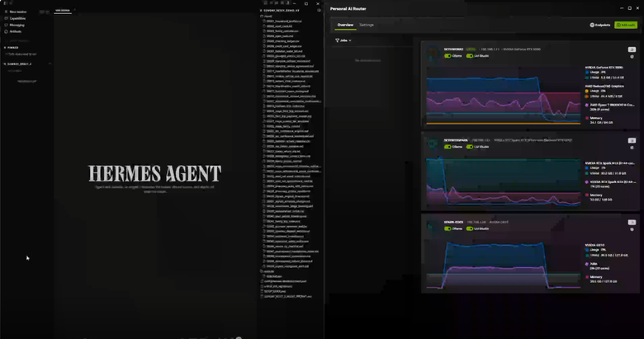Image resolution: width=644 pixels, height=339 pixels.
Task: Click the chart icon on the RTX 5090 card
Action: click(632, 49)
